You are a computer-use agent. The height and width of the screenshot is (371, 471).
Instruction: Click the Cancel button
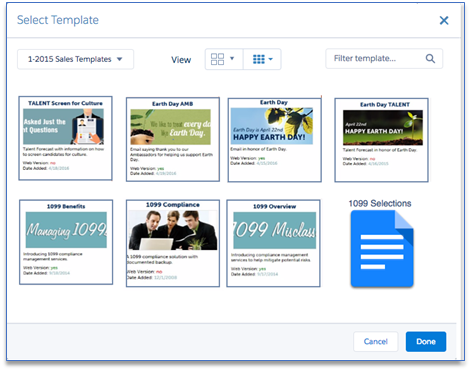pyautogui.click(x=376, y=341)
